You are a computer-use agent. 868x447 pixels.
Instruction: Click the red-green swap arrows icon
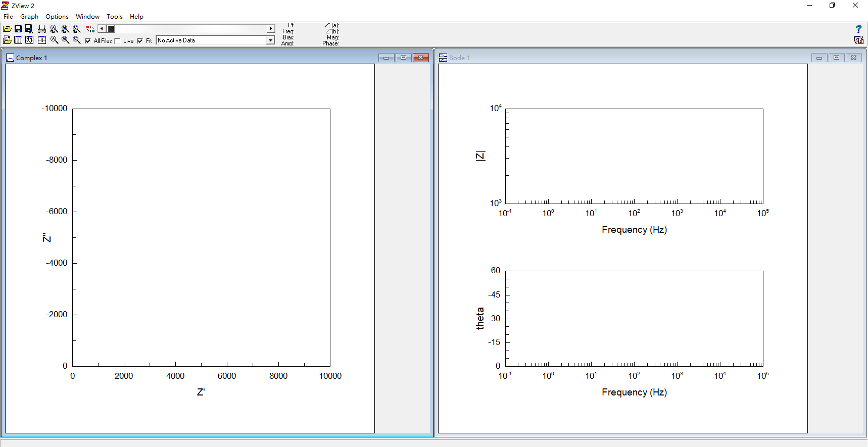point(90,29)
